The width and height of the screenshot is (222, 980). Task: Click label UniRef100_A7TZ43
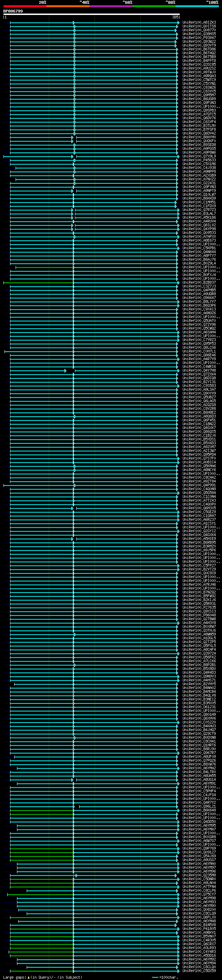(199, 501)
